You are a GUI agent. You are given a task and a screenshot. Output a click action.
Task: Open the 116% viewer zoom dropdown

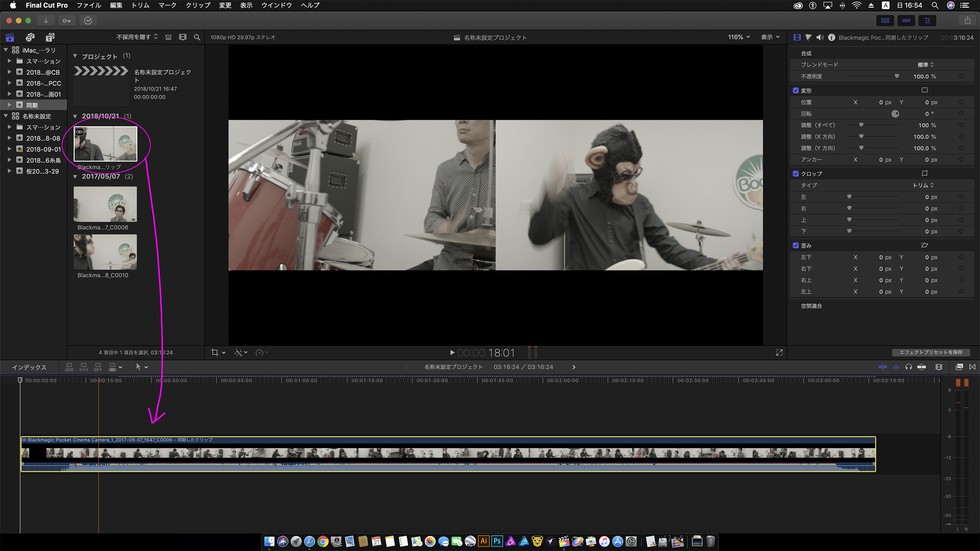739,37
